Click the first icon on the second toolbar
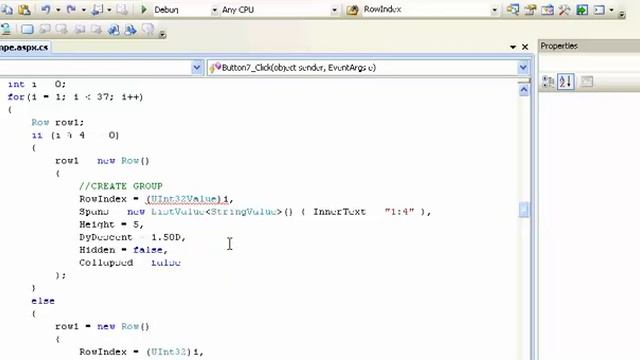Viewport: 640px width, 360px height. (6, 29)
